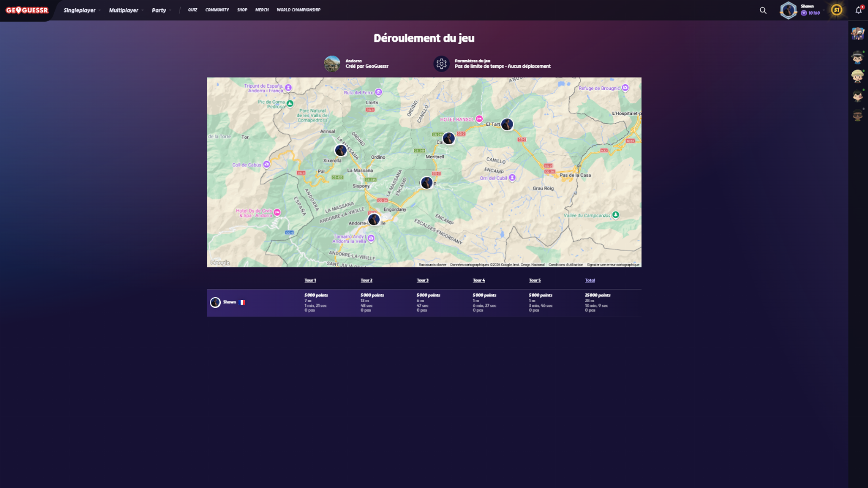This screenshot has width=868, height=488.
Task: Go to World Championship section
Action: pos(298,10)
